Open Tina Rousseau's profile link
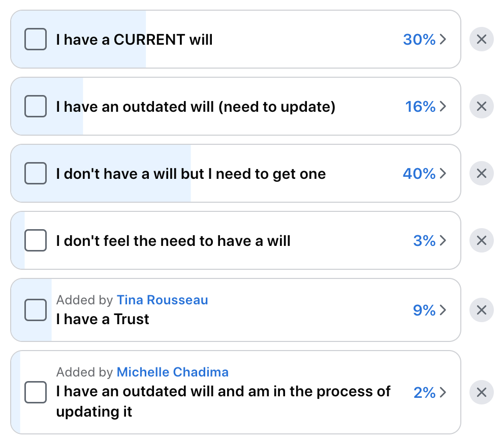Image resolution: width=504 pixels, height=440 pixels. (162, 300)
